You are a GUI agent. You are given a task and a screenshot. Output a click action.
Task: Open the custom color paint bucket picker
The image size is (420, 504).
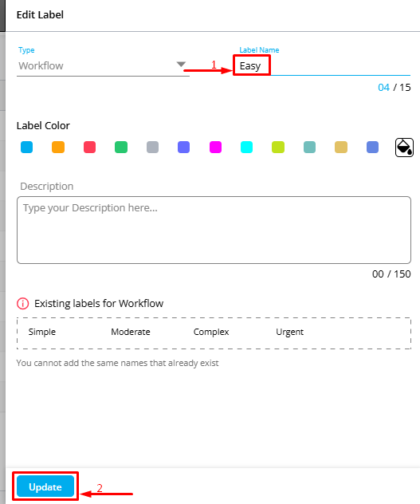(x=404, y=148)
